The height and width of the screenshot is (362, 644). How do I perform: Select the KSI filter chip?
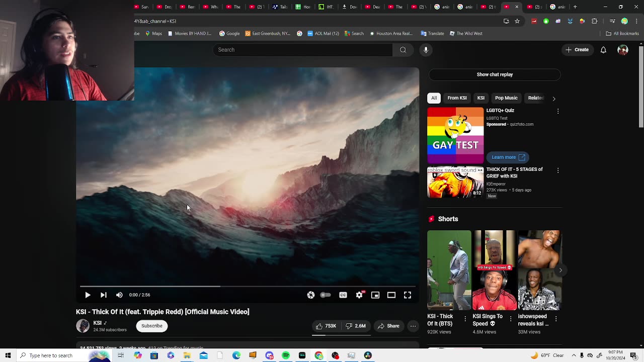coord(481,98)
